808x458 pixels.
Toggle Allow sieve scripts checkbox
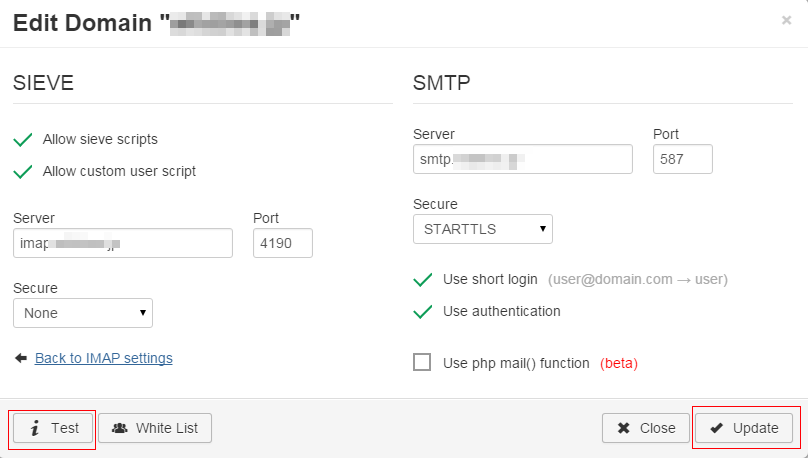tap(23, 140)
